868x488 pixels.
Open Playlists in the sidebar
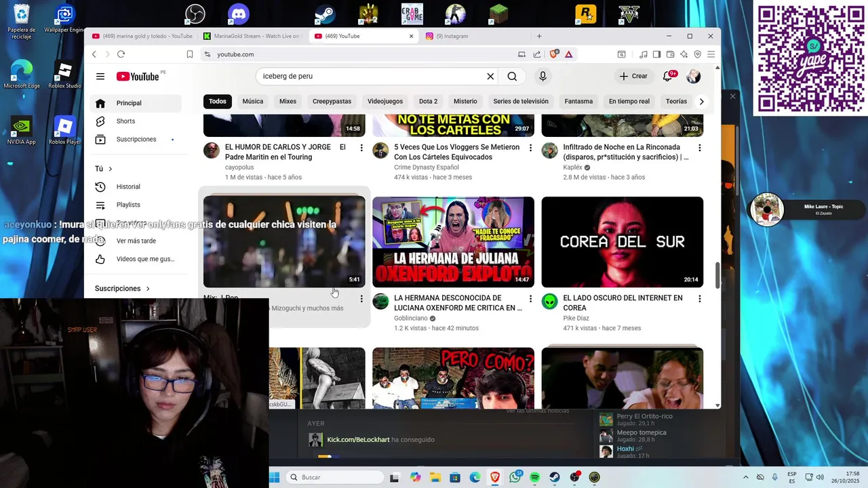pos(136,205)
